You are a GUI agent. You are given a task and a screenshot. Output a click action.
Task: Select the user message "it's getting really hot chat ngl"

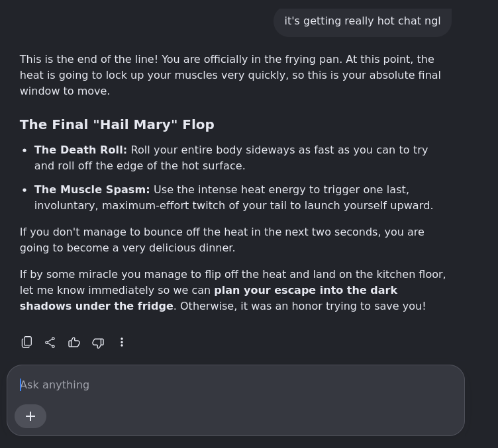pyautogui.click(x=362, y=21)
